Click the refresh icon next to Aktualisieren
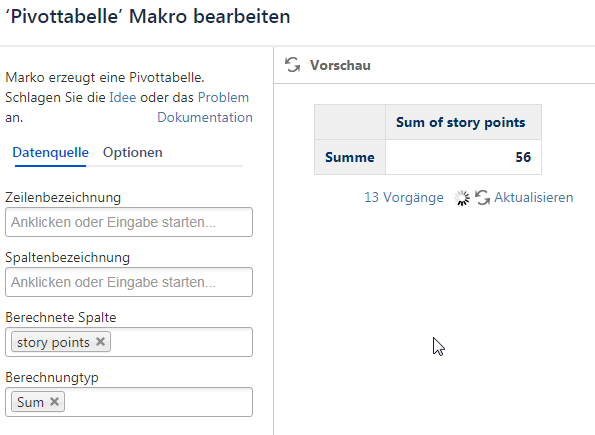 click(x=482, y=197)
